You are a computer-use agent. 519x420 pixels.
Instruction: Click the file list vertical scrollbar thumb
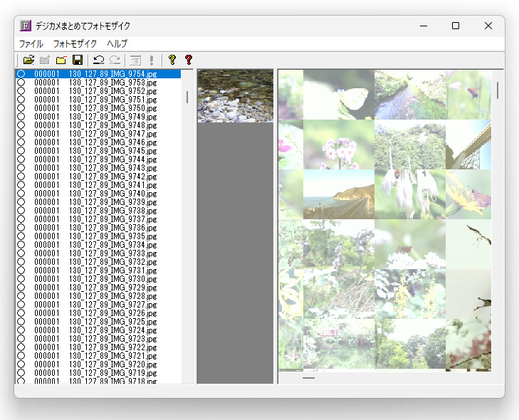pyautogui.click(x=187, y=97)
